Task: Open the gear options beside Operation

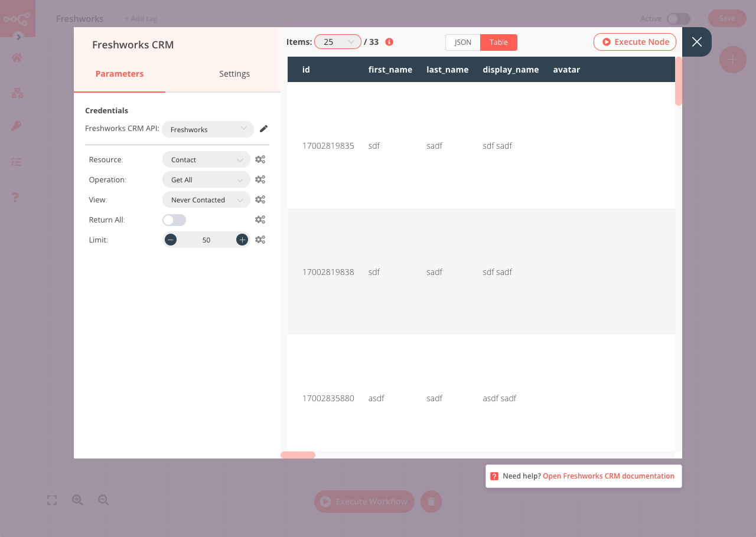Action: pos(260,179)
